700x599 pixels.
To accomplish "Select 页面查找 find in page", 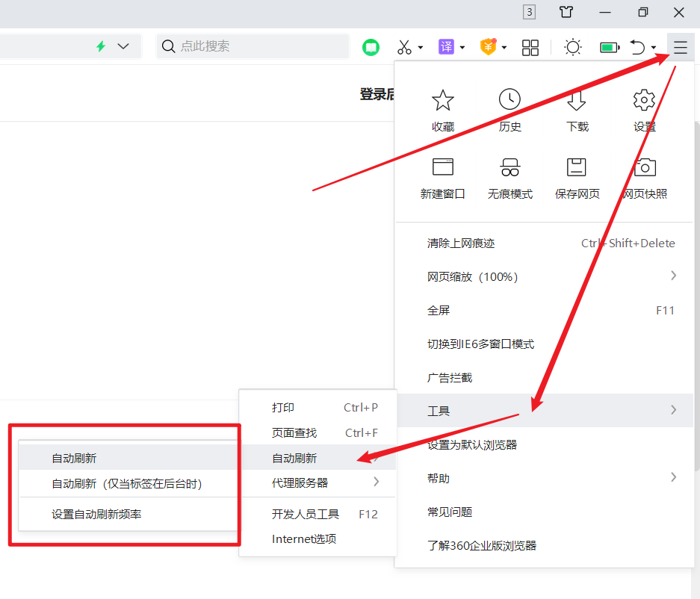I will point(318,433).
